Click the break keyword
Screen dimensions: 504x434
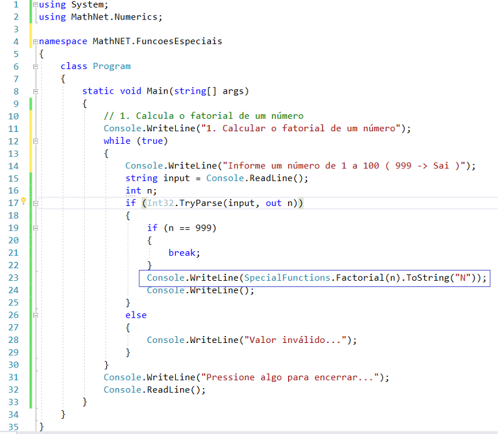click(x=182, y=253)
